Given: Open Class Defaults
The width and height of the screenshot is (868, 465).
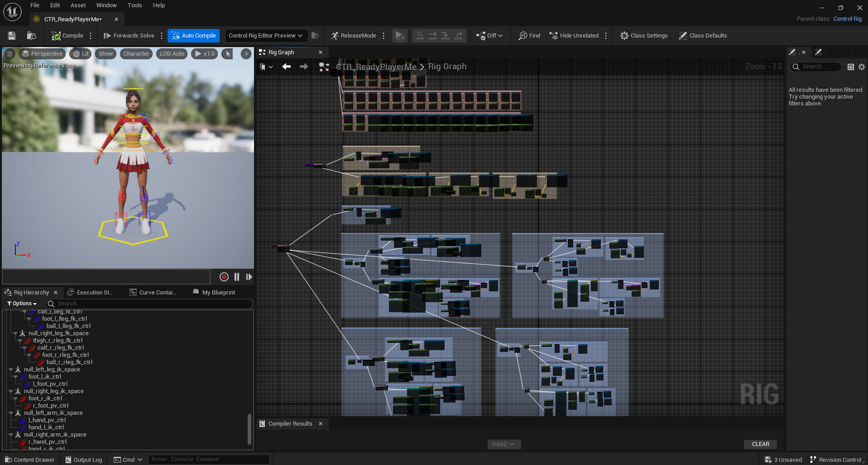Looking at the screenshot, I should tap(703, 35).
